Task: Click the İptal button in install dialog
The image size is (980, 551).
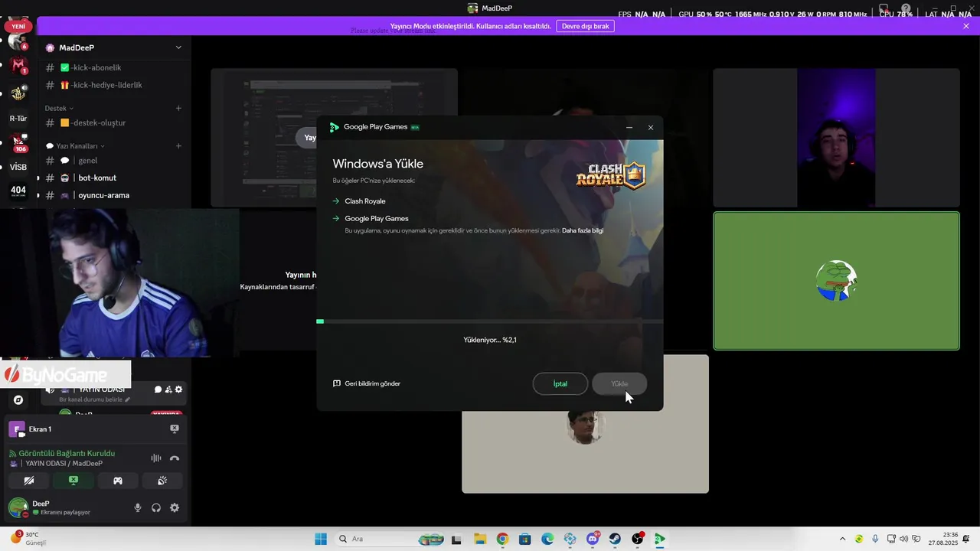Action: [x=560, y=383]
